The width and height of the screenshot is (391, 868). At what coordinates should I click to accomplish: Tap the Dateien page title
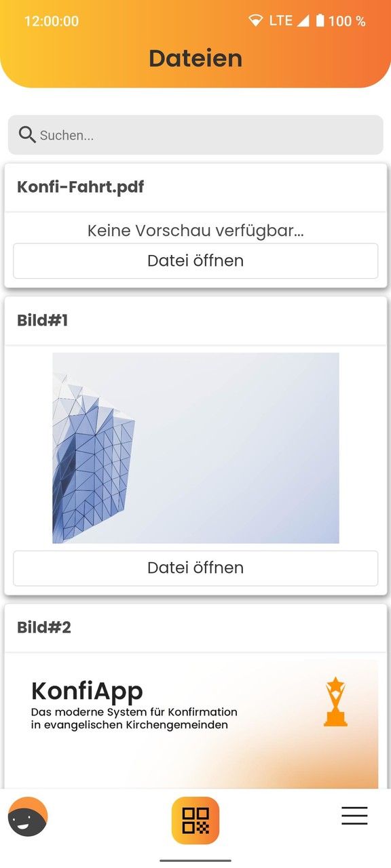195,58
